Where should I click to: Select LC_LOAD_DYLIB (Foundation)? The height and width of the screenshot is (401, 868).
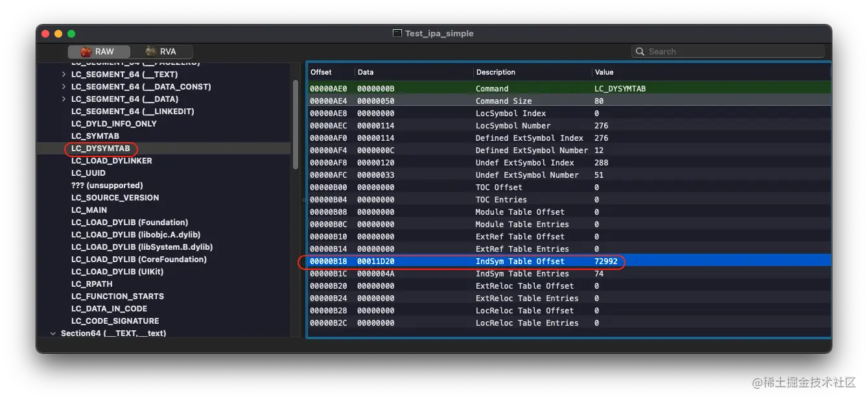click(x=130, y=223)
